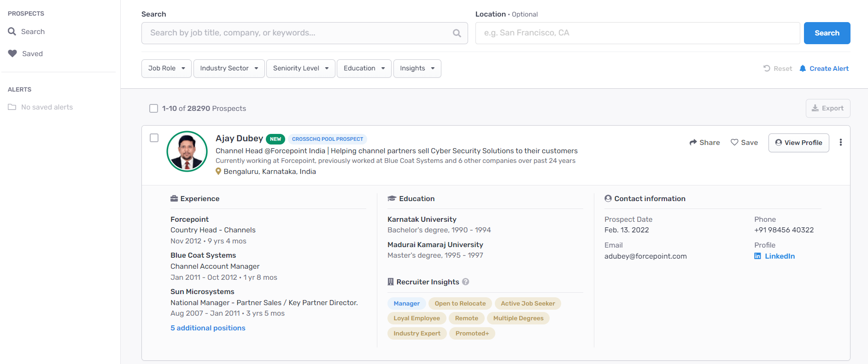Open the Job Role filter dropdown

pyautogui.click(x=166, y=69)
